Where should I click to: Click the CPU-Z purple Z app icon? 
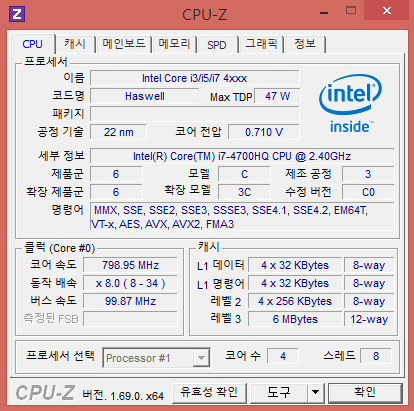17,14
